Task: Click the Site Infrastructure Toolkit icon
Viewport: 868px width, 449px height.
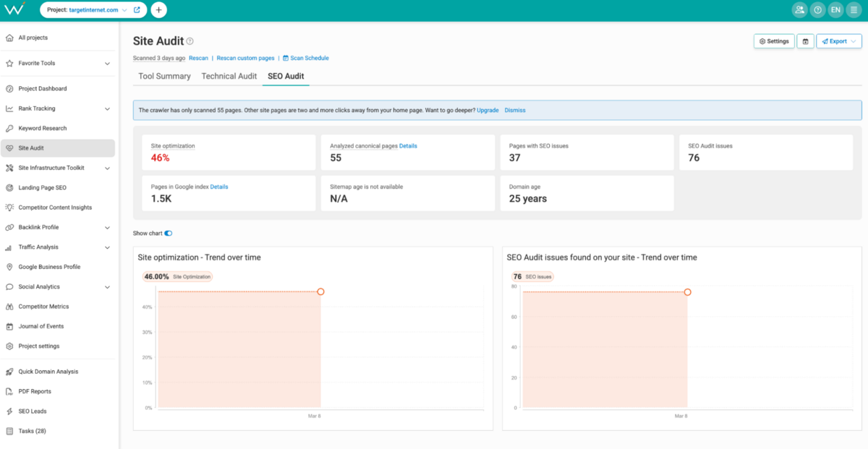Action: [x=10, y=168]
